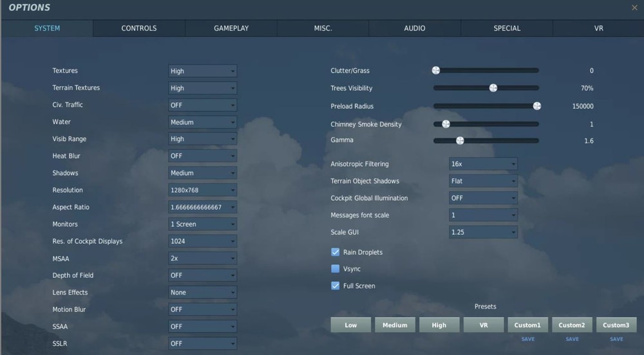Click SAVE under Custom2
Image resolution: width=644 pixels, height=355 pixels.
click(572, 339)
